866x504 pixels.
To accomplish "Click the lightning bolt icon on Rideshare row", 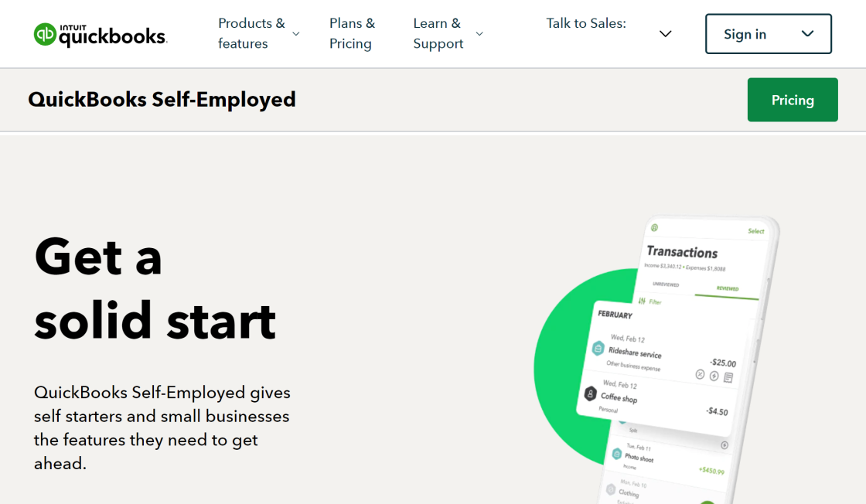I will pyautogui.click(x=714, y=376).
